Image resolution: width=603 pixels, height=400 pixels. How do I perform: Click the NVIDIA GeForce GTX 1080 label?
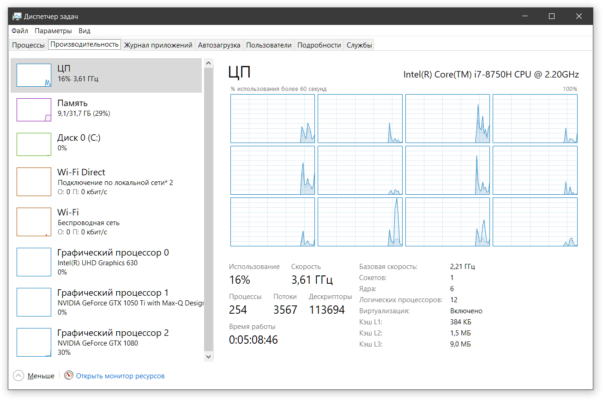[98, 343]
